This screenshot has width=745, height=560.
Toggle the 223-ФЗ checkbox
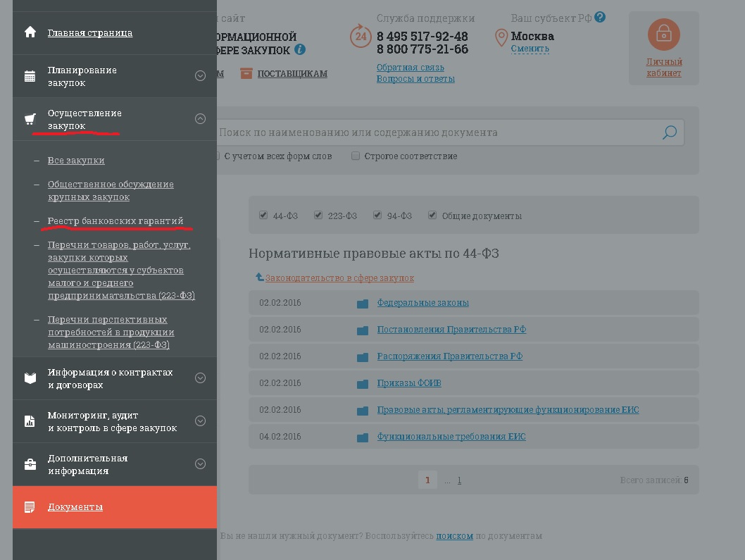pos(318,216)
